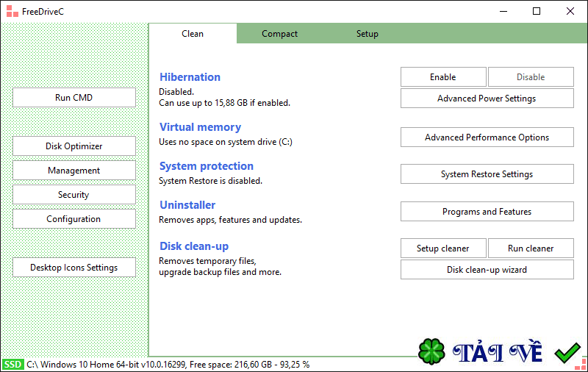Click the green checkmark icon
The image size is (588, 372).
point(567,353)
